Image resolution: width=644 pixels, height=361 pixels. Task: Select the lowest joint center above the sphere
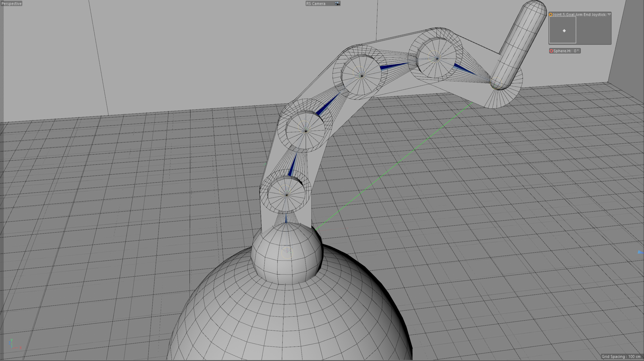[x=286, y=195]
